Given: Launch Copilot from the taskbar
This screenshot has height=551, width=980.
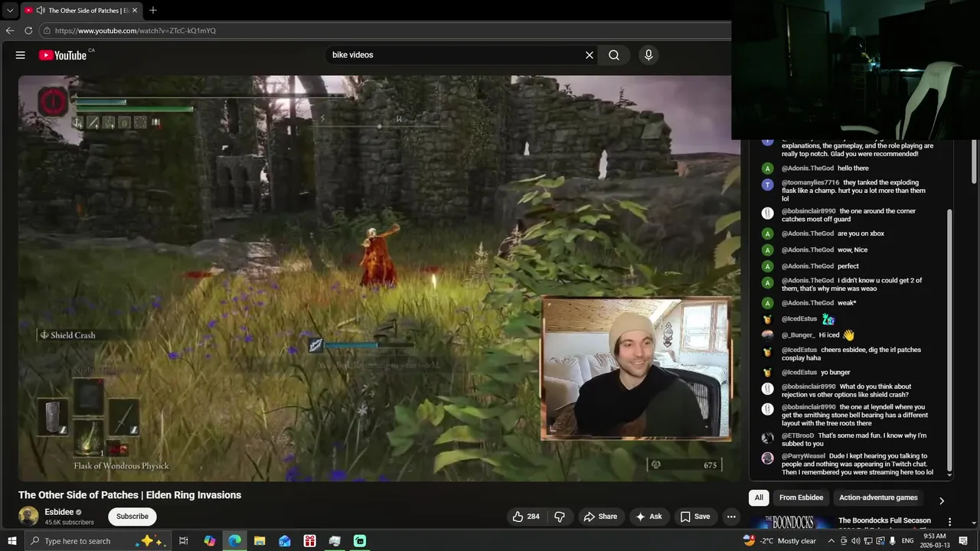Looking at the screenshot, I should (x=210, y=541).
